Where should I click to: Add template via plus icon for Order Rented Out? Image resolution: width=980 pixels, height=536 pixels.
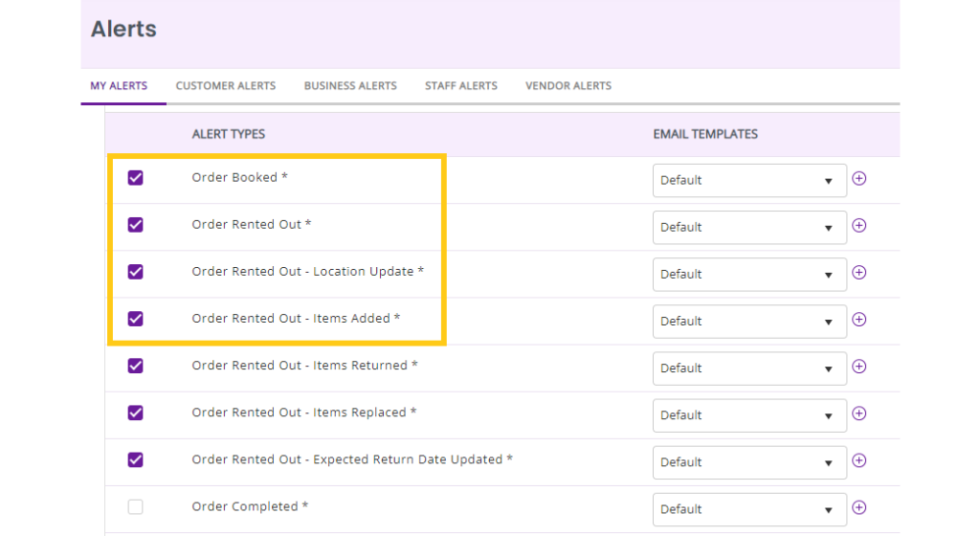pyautogui.click(x=858, y=226)
